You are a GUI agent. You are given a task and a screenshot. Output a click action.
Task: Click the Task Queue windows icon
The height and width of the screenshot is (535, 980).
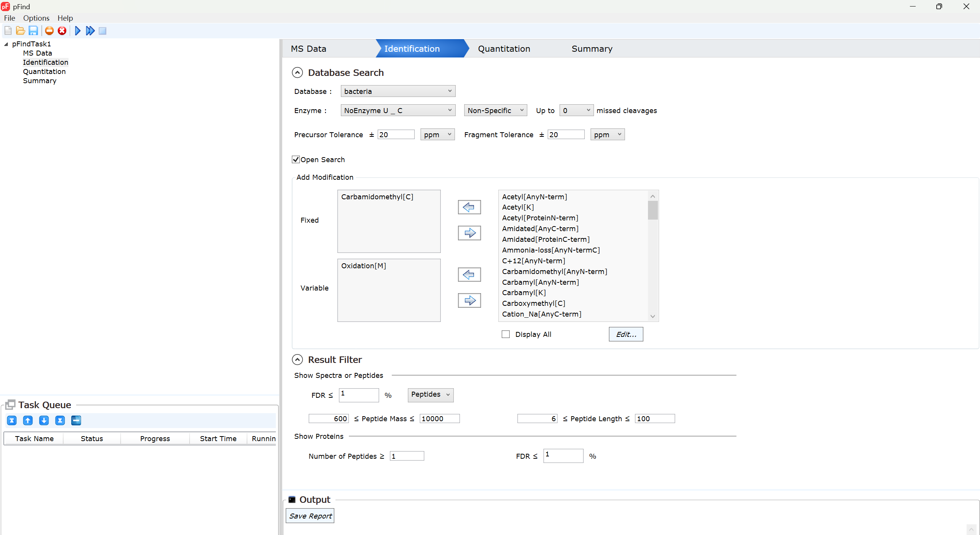point(10,405)
